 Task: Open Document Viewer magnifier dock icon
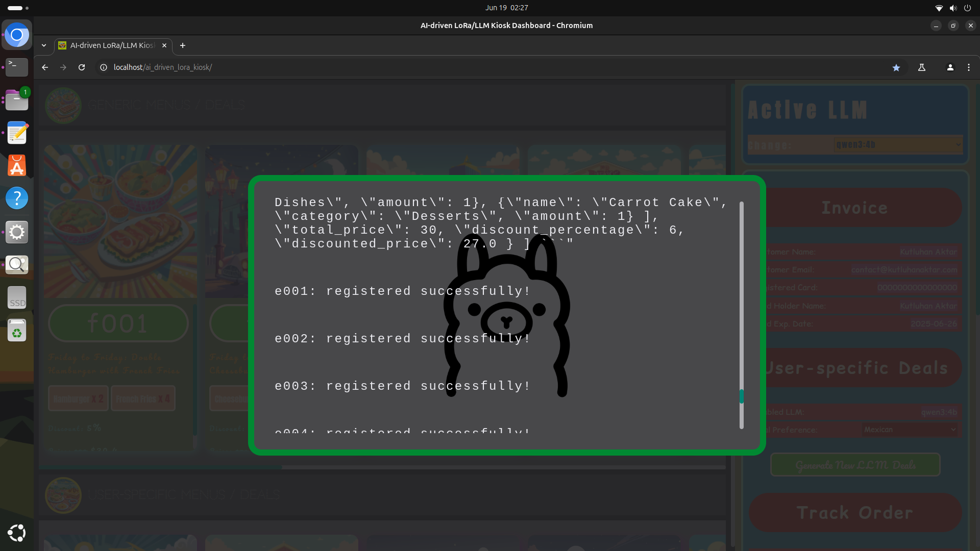tap(17, 264)
